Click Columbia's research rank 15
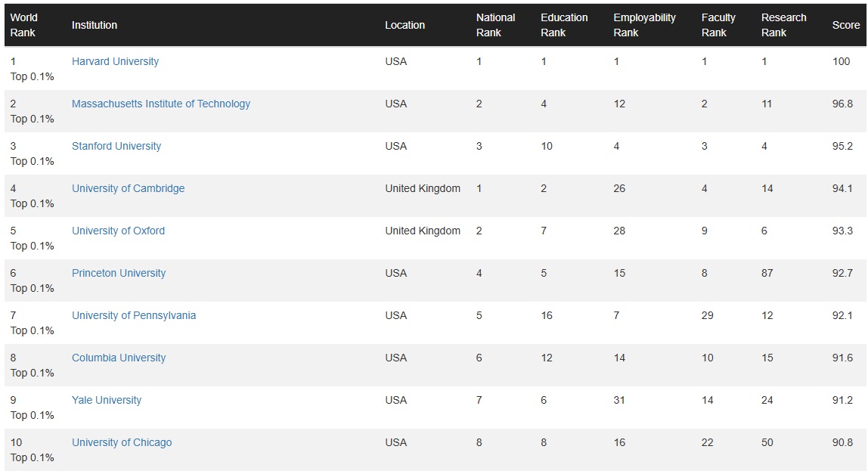The image size is (868, 471). tap(767, 358)
